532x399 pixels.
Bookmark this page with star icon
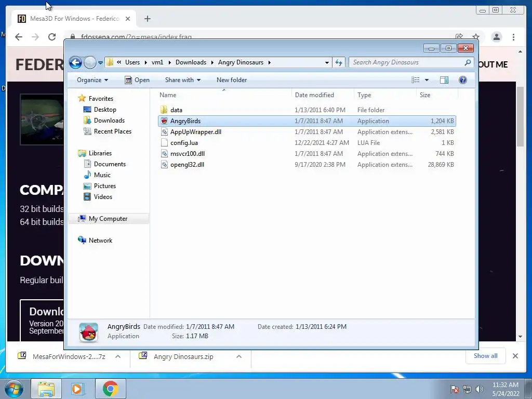tap(476, 37)
